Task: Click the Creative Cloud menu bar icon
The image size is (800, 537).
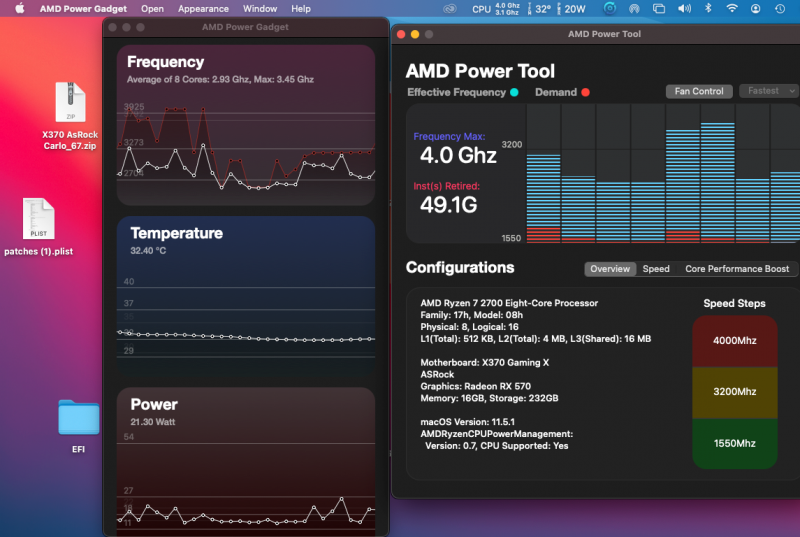Action: click(449, 9)
